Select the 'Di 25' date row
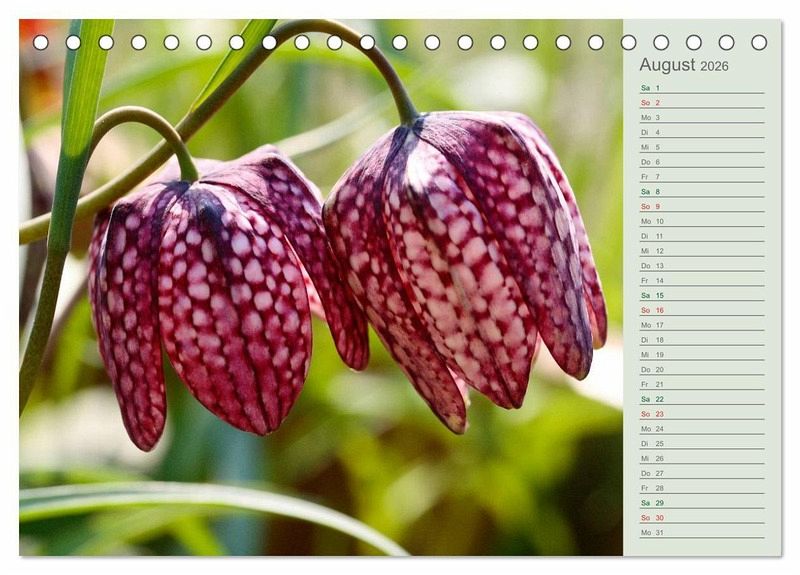 pos(652,443)
